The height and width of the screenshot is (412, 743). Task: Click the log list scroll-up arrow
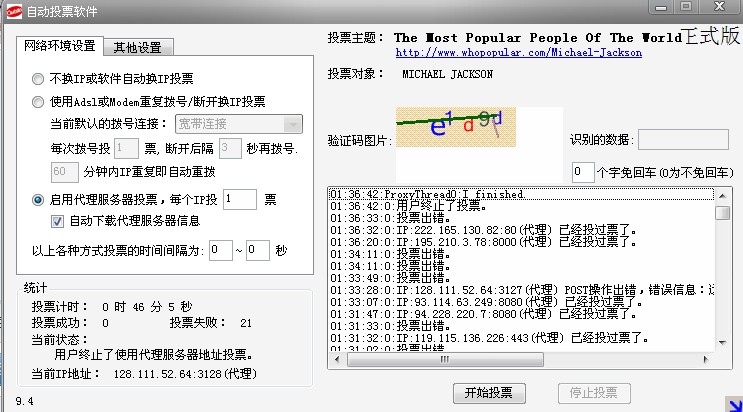click(721, 194)
